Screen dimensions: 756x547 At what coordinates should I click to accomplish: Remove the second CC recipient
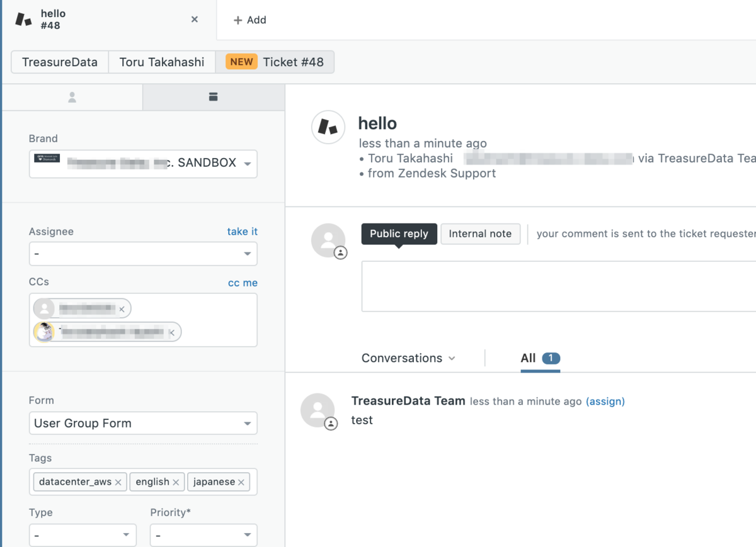172,332
